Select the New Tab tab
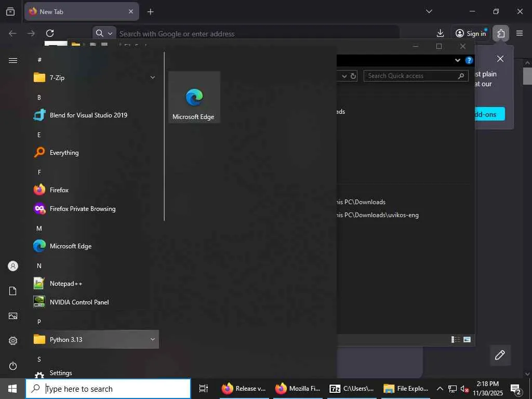Image resolution: width=532 pixels, height=399 pixels. point(82,11)
